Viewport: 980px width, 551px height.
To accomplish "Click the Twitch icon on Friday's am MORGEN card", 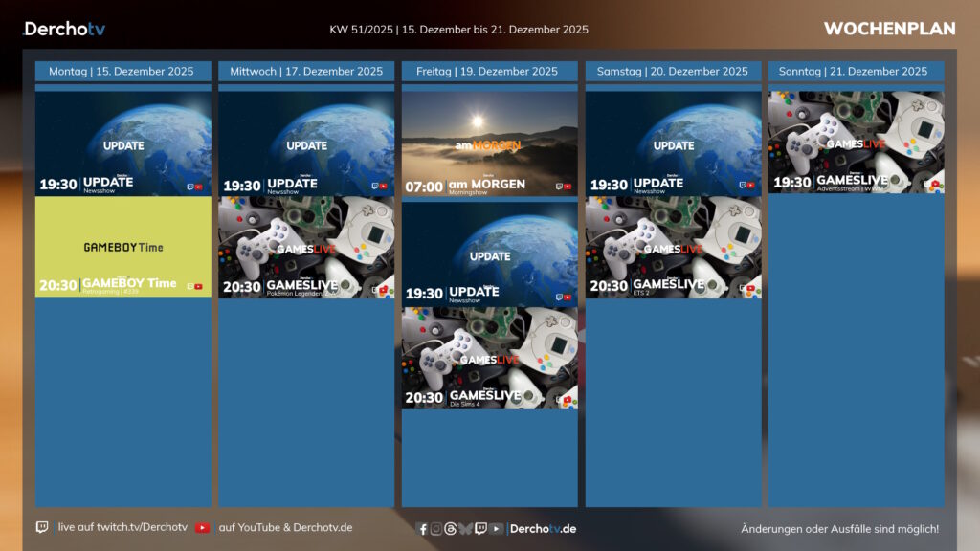I will (x=558, y=187).
